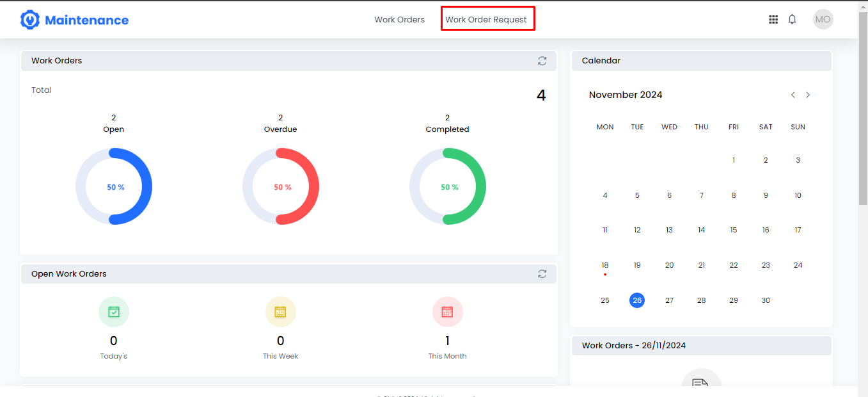Click the This Week label
868x397 pixels.
pyautogui.click(x=281, y=356)
